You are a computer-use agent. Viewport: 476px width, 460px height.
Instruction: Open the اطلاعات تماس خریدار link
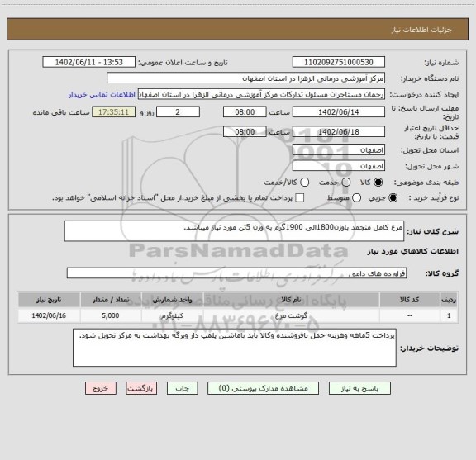(102, 95)
